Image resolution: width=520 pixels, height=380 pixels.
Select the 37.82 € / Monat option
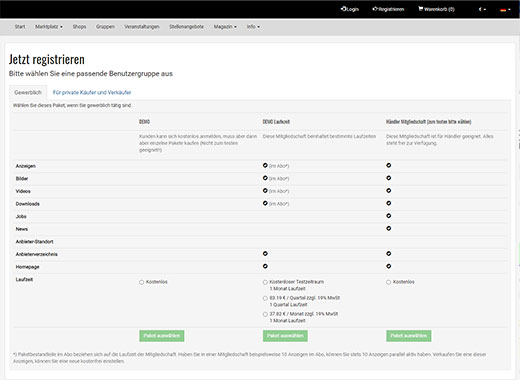pos(265,314)
